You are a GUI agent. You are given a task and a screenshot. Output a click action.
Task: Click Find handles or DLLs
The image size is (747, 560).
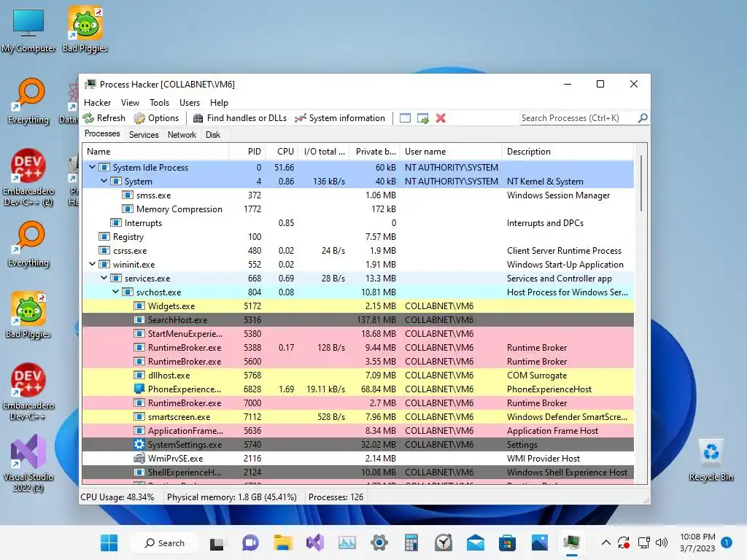(x=240, y=118)
